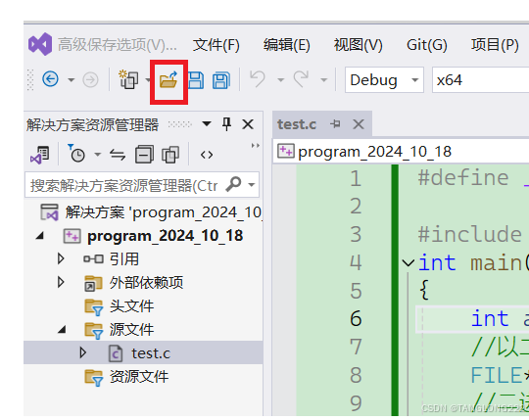Select the 源文件 filter folder
This screenshot has height=420, width=529.
pos(131,330)
